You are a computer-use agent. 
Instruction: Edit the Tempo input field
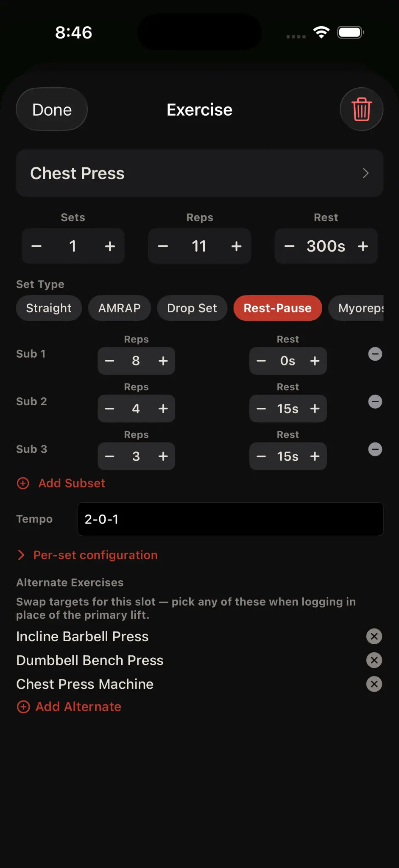[230, 519]
